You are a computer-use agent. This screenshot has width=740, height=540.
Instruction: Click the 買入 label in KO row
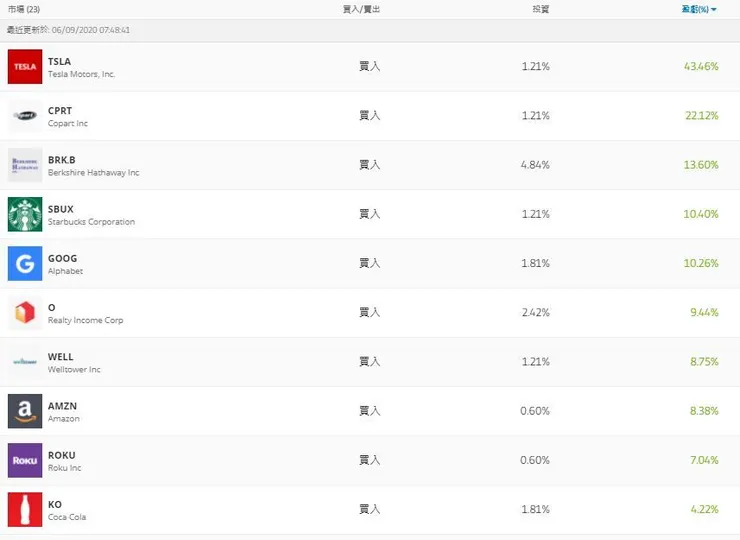(x=370, y=509)
